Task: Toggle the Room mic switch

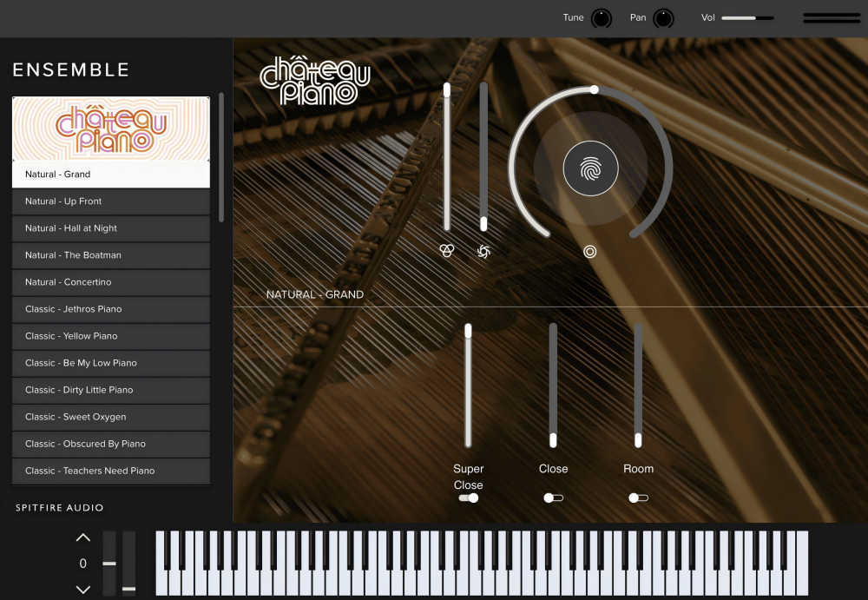Action: click(638, 498)
